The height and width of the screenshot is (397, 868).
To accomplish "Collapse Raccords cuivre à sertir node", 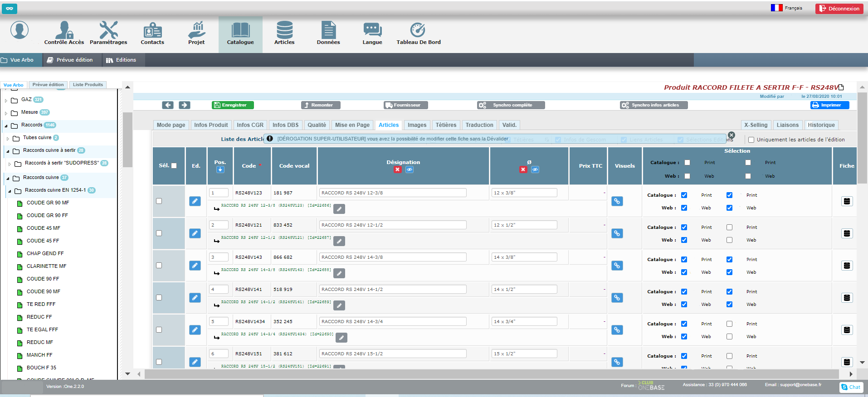I will 8,151.
